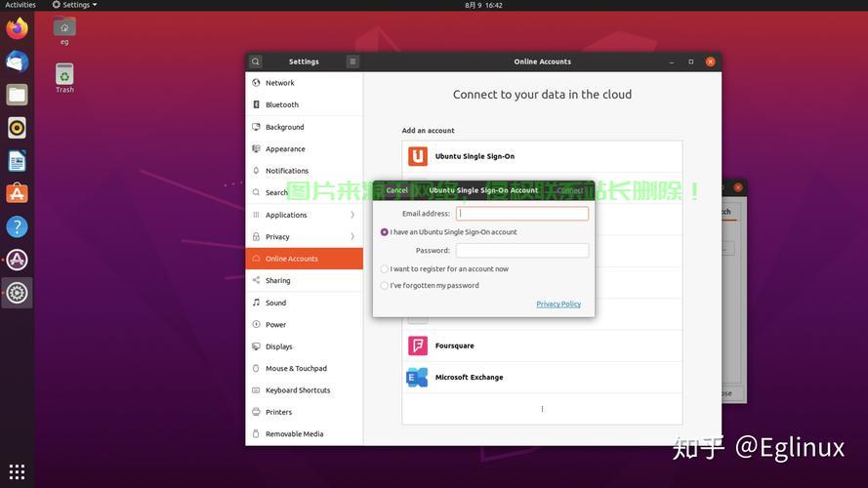Open Rhythmbox music player in dock
This screenshot has height=488, width=868.
(x=17, y=128)
